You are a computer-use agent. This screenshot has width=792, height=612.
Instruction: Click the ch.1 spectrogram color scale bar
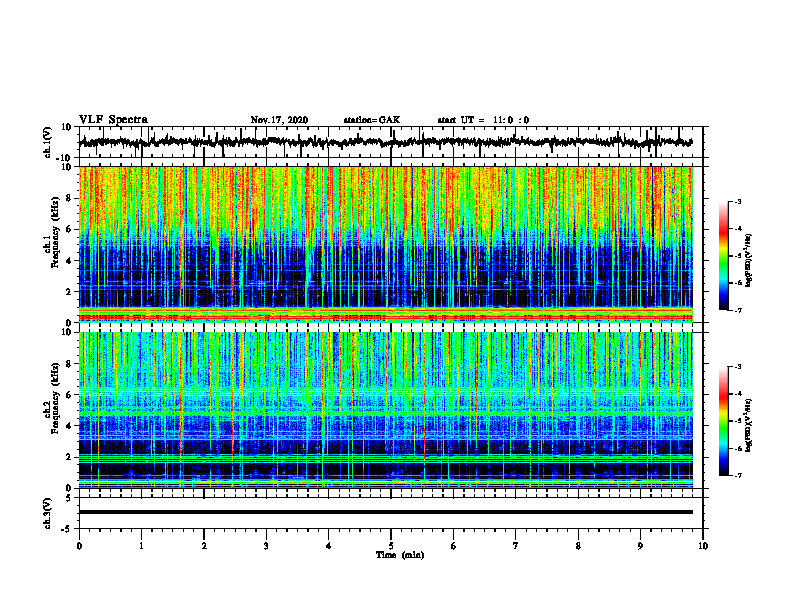pyautogui.click(x=724, y=256)
